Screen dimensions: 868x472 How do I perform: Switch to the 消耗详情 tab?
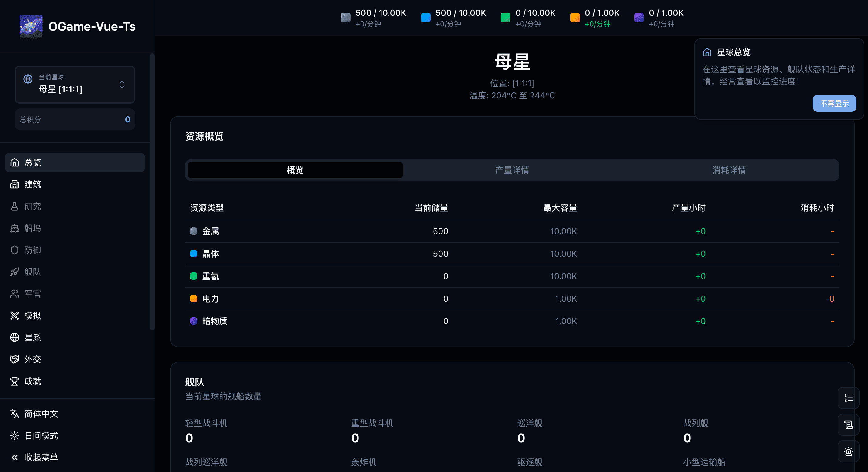click(x=729, y=170)
